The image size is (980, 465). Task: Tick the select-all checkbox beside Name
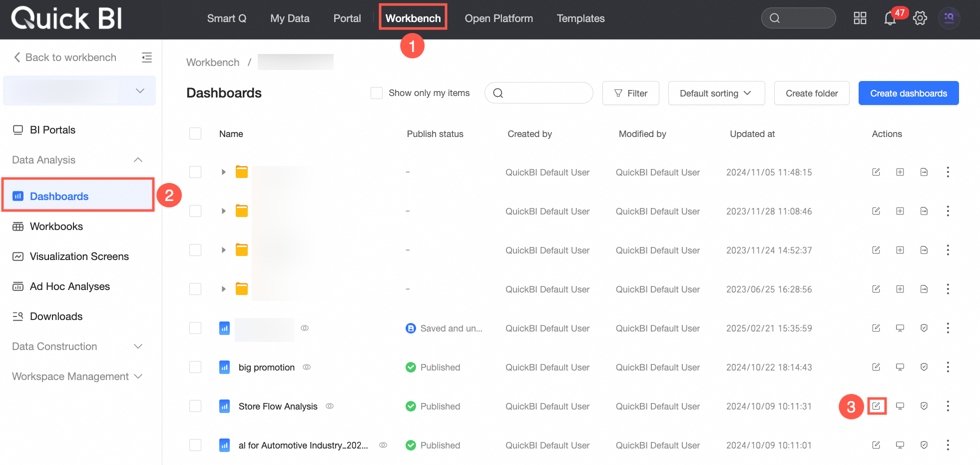(x=195, y=133)
